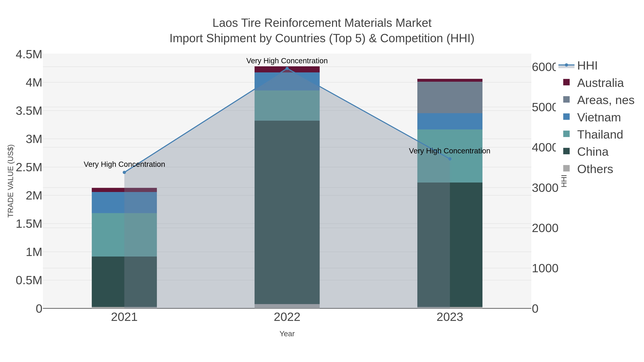Image resolution: width=644 pixels, height=362 pixels.
Task: Click the 3000 HHI axis tick label
Action: 545,188
